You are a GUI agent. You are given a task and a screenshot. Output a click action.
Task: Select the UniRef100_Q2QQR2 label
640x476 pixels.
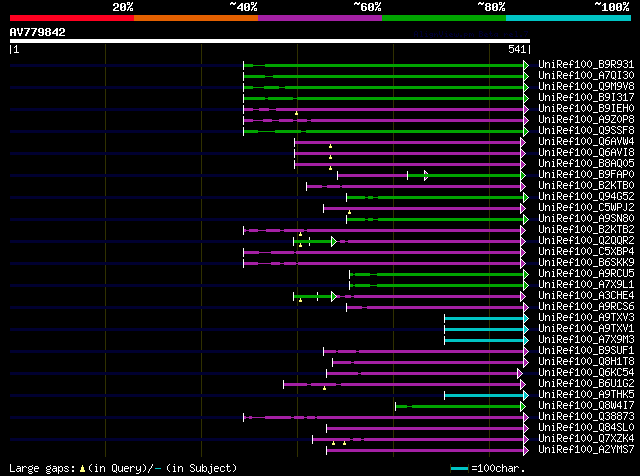(586, 241)
